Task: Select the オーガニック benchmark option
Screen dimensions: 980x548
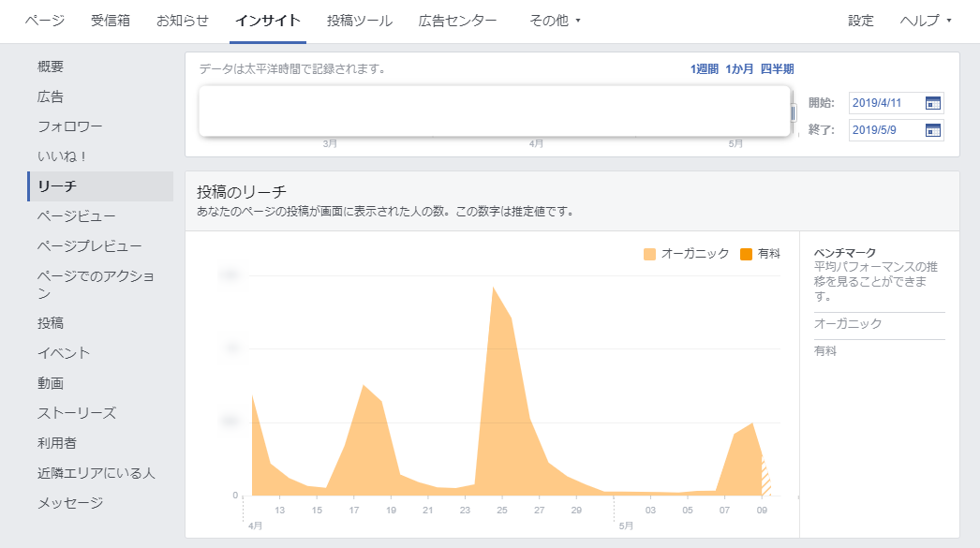Action: (x=848, y=324)
